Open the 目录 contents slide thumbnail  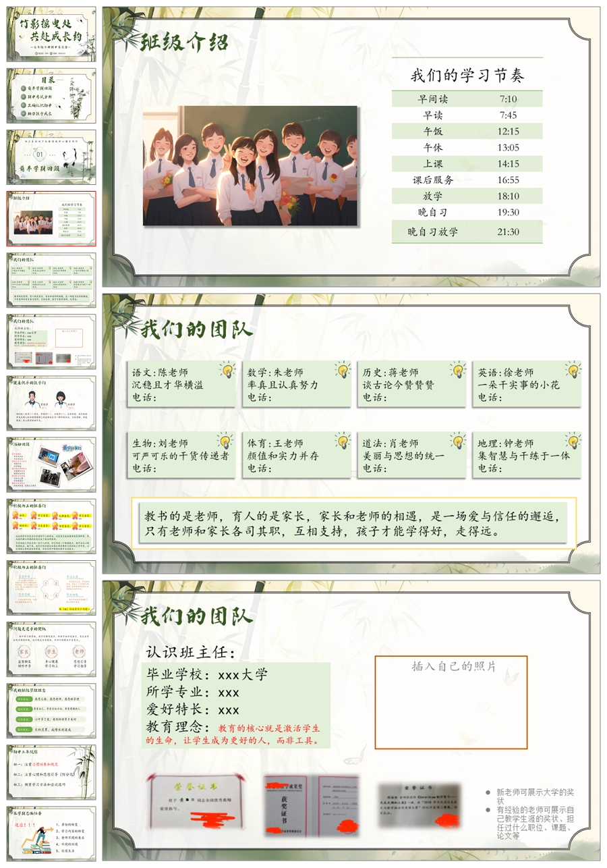(51, 96)
